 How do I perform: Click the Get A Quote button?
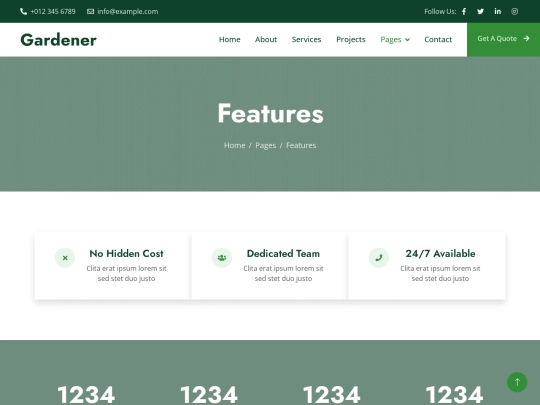tap(503, 40)
